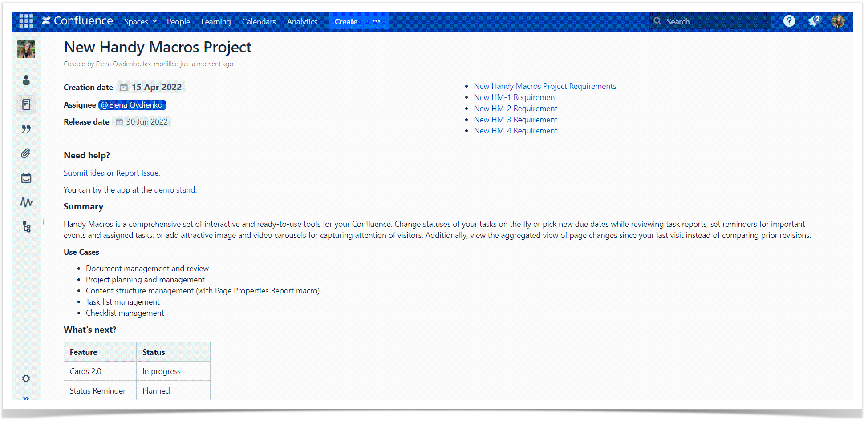
Task: Open notifications icon with badge 2
Action: pyautogui.click(x=814, y=21)
